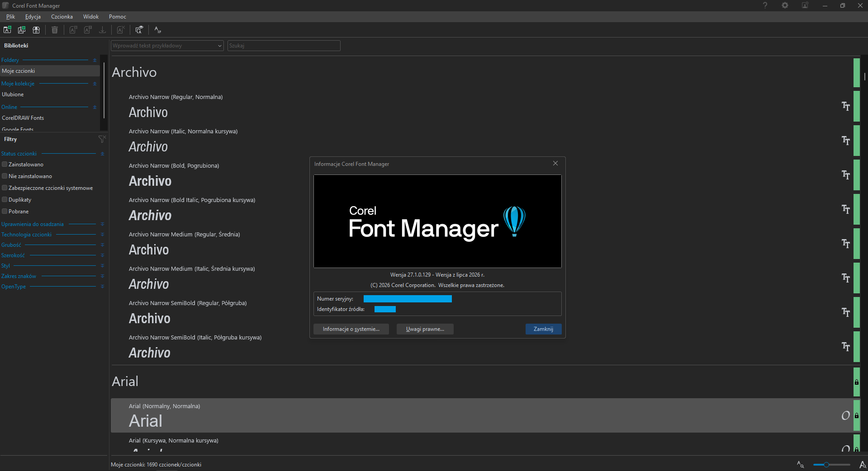
Task: Enable Zabezpieczone czcionki systemowe filter
Action: [x=5, y=188]
